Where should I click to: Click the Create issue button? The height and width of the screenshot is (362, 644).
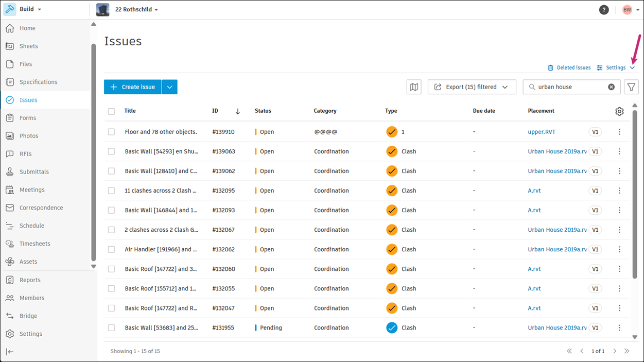pyautogui.click(x=133, y=87)
